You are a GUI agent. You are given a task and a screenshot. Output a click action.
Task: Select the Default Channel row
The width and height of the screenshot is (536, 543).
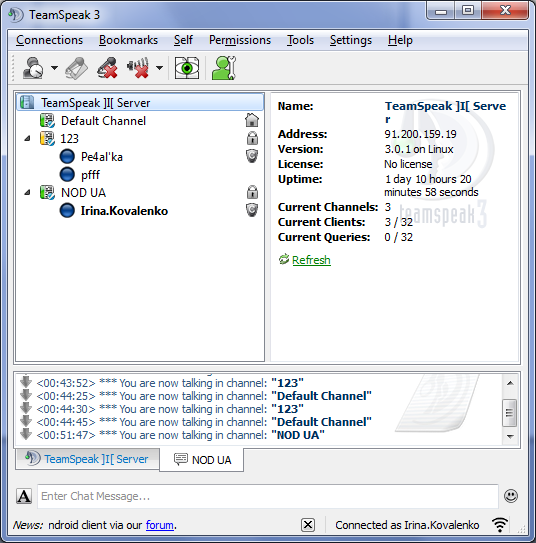(140, 121)
